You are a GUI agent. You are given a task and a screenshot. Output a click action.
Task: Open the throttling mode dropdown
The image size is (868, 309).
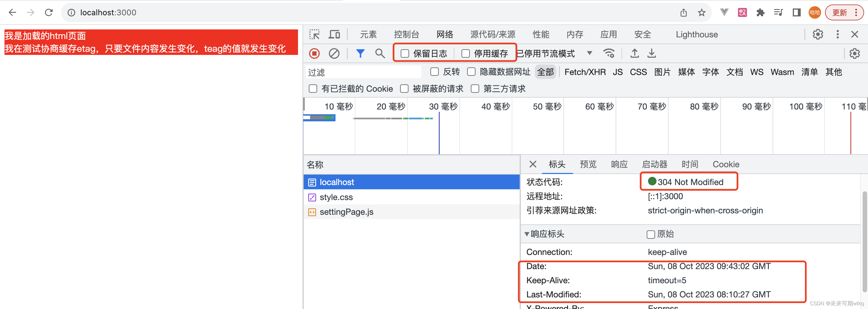click(589, 53)
